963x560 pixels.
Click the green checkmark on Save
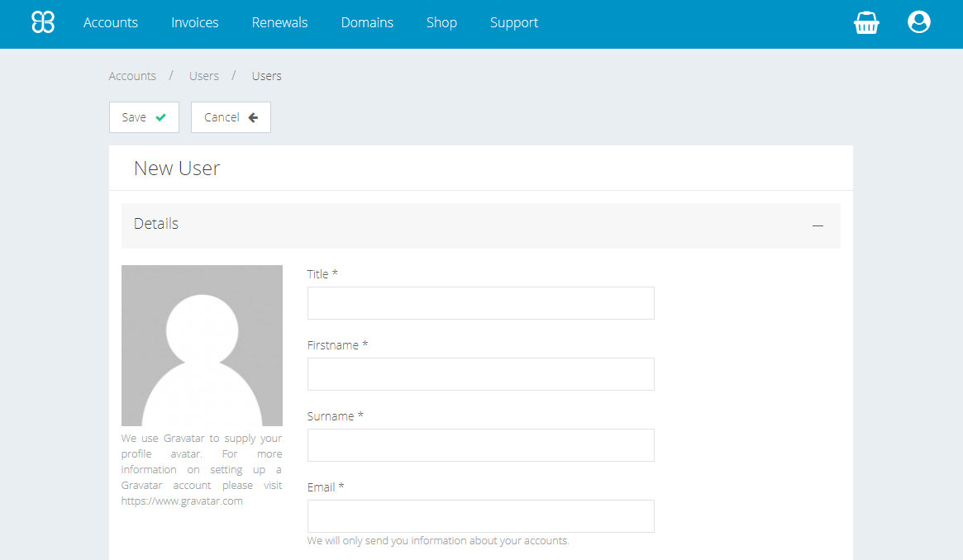pyautogui.click(x=160, y=117)
